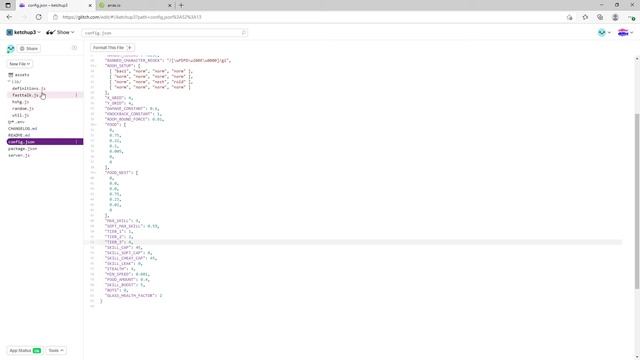Viewport: 640px width, 360px height.
Task: Click the file search input field
Action: (164, 33)
